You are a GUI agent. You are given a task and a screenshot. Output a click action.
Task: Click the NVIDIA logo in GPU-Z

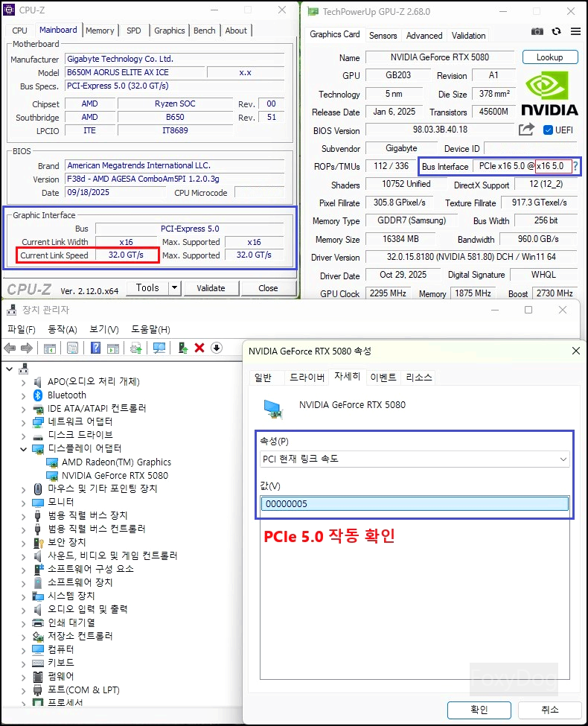549,95
